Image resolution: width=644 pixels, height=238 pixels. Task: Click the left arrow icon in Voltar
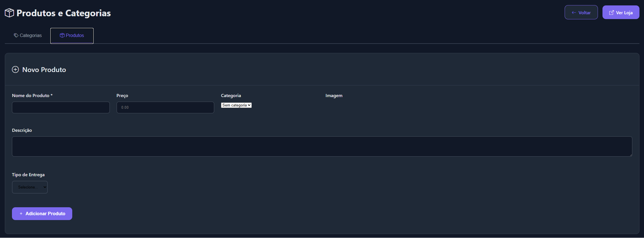coord(574,13)
